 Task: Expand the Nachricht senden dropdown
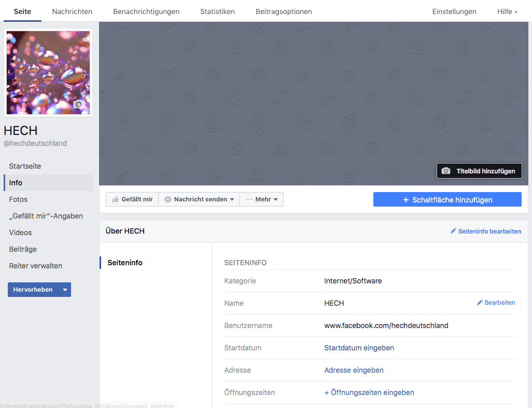[x=231, y=199]
